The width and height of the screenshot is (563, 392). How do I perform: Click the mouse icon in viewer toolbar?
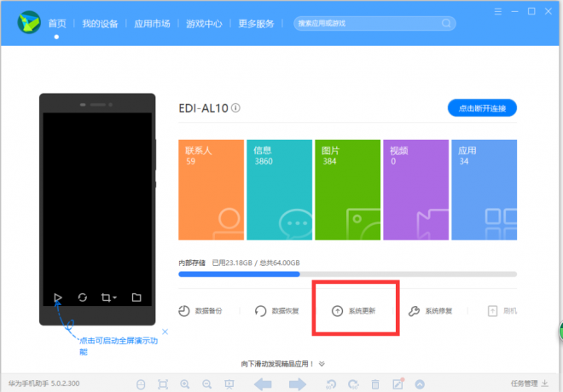[141, 384]
